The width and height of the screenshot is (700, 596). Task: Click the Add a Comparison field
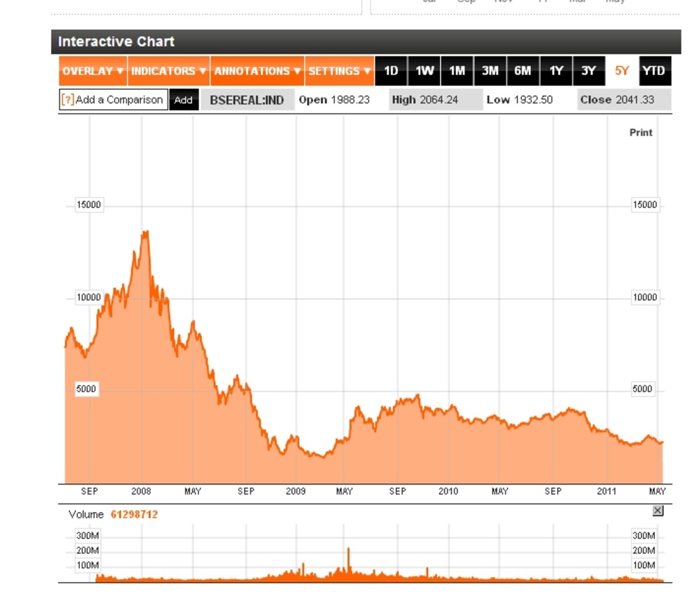[x=120, y=100]
